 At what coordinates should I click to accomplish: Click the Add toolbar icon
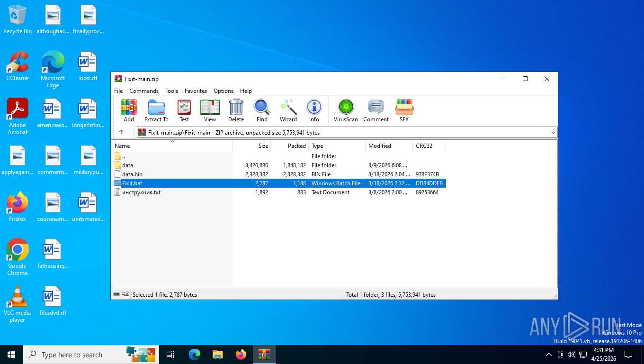click(129, 110)
